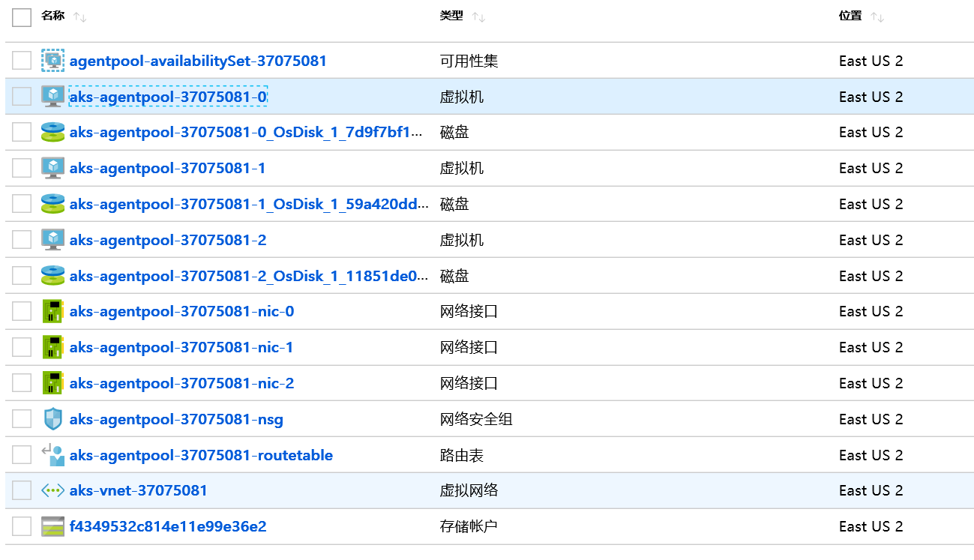
Task: Click the 路由表 type cell
Action: (x=462, y=456)
